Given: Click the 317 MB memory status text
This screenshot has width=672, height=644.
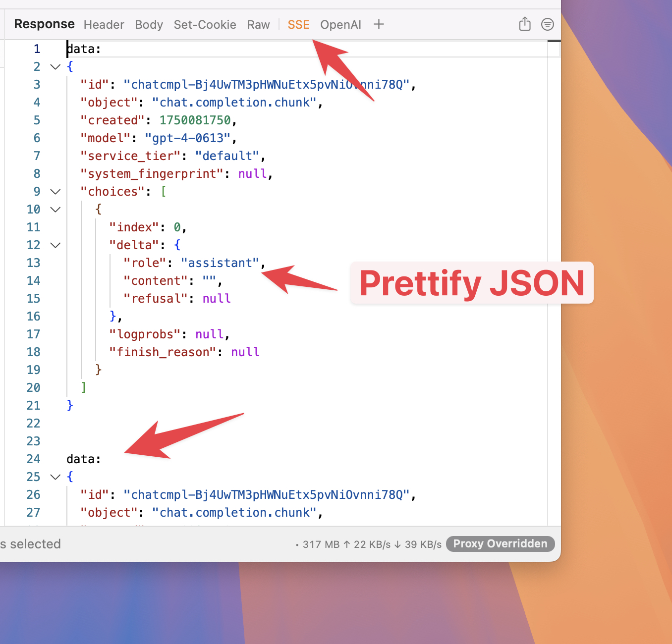Looking at the screenshot, I should (321, 544).
